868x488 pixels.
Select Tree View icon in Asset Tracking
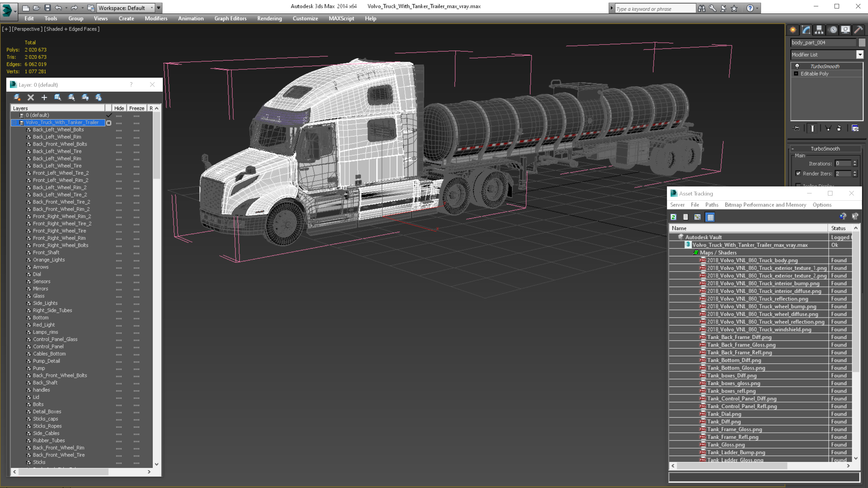tap(697, 217)
